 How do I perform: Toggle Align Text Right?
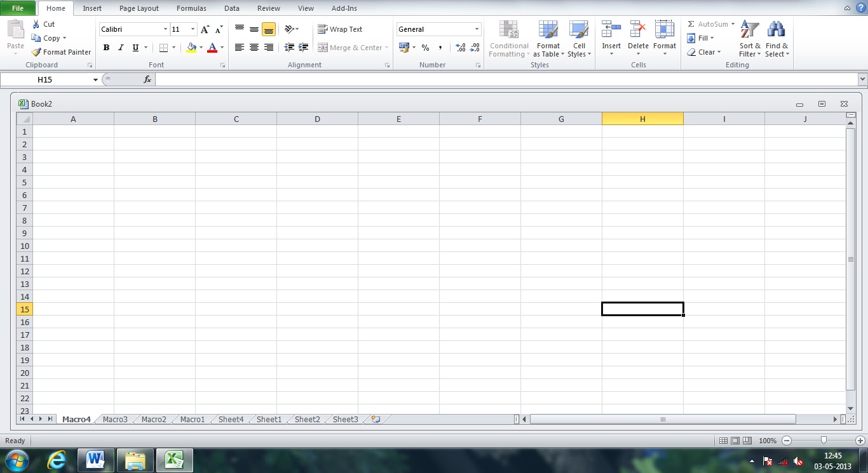point(269,48)
